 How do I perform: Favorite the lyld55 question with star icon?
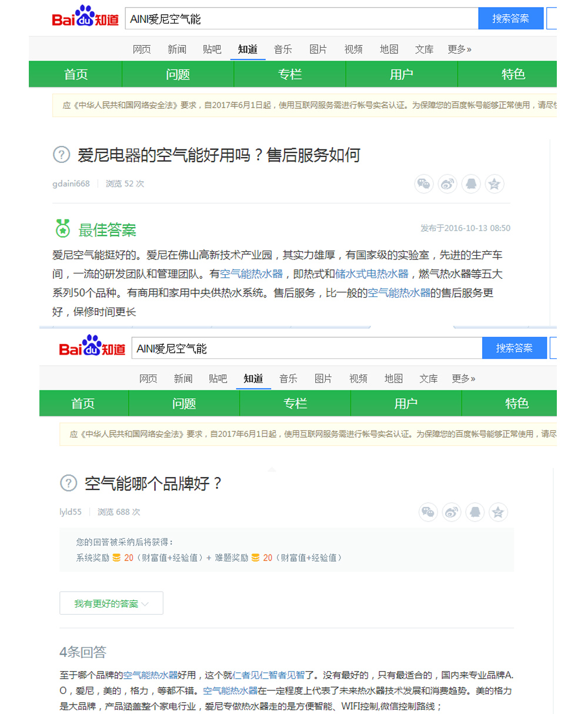pos(498,512)
